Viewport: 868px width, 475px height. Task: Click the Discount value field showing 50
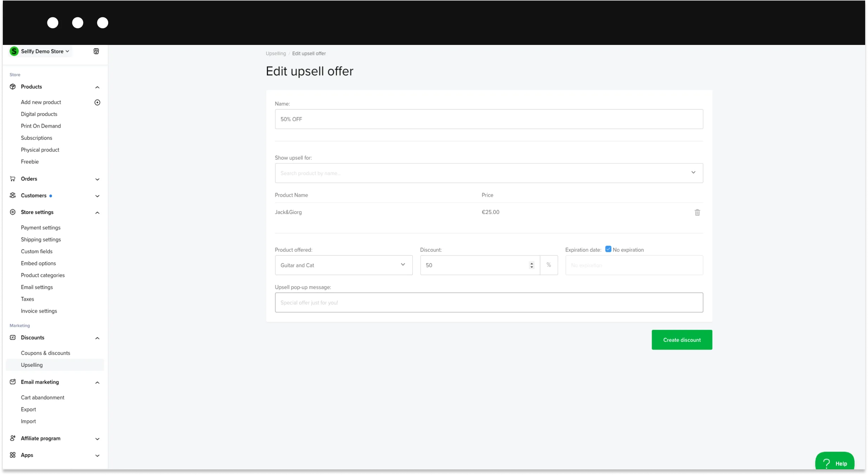click(x=480, y=265)
